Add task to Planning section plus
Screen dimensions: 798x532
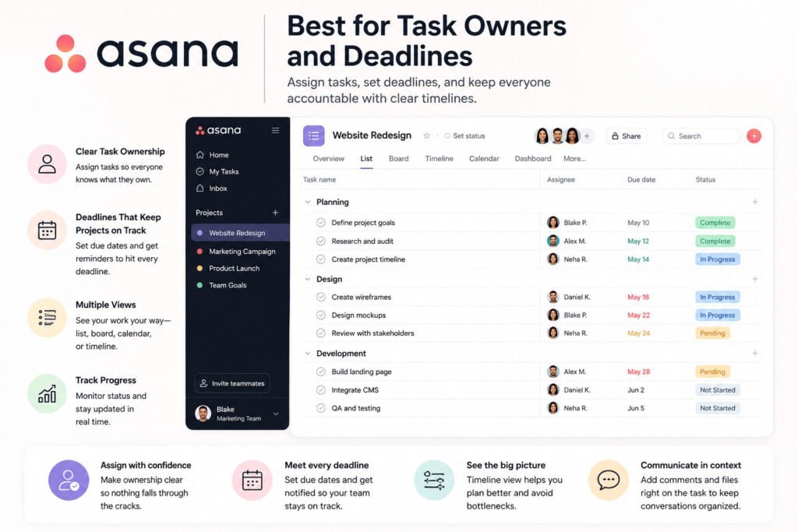coord(754,202)
